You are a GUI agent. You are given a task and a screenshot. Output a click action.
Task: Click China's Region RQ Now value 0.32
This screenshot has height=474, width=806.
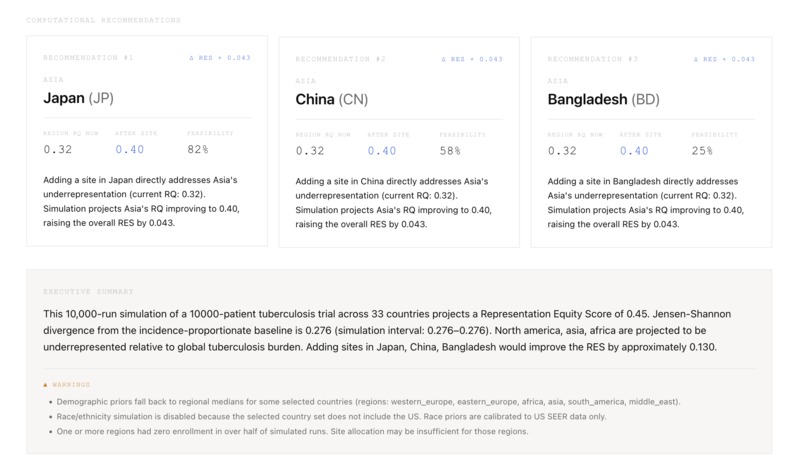310,151
